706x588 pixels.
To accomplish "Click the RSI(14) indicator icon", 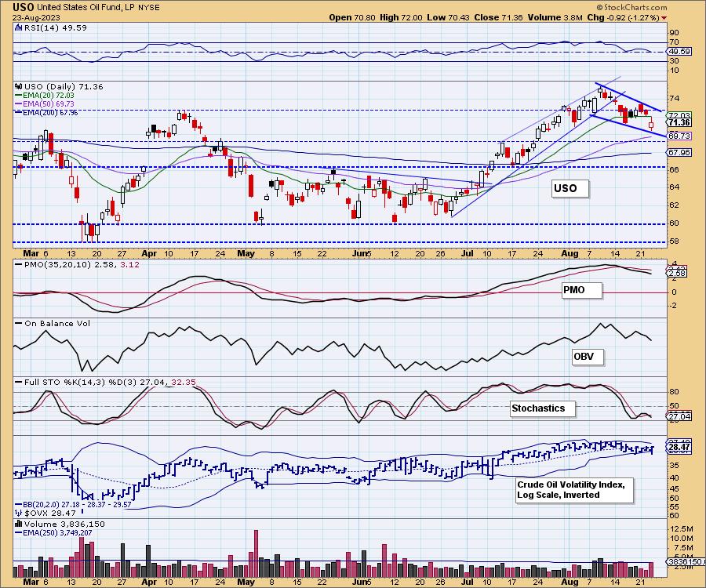I will 18,27.
